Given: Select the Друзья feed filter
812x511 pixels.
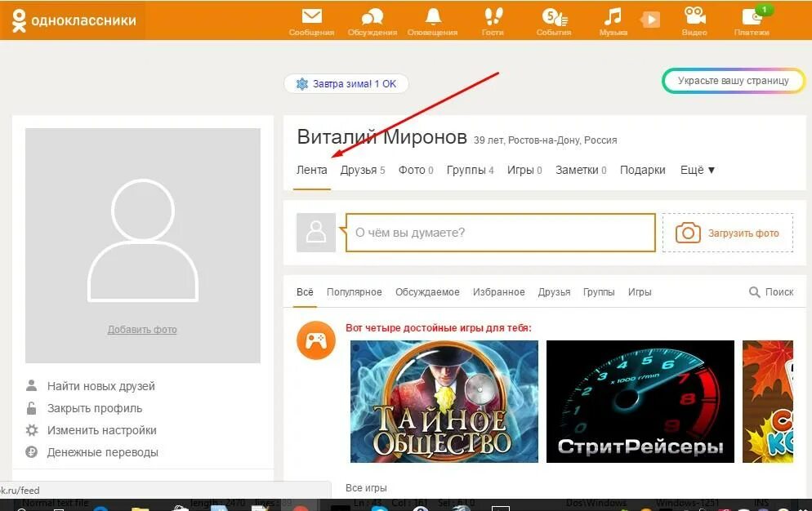Looking at the screenshot, I should pos(554,292).
